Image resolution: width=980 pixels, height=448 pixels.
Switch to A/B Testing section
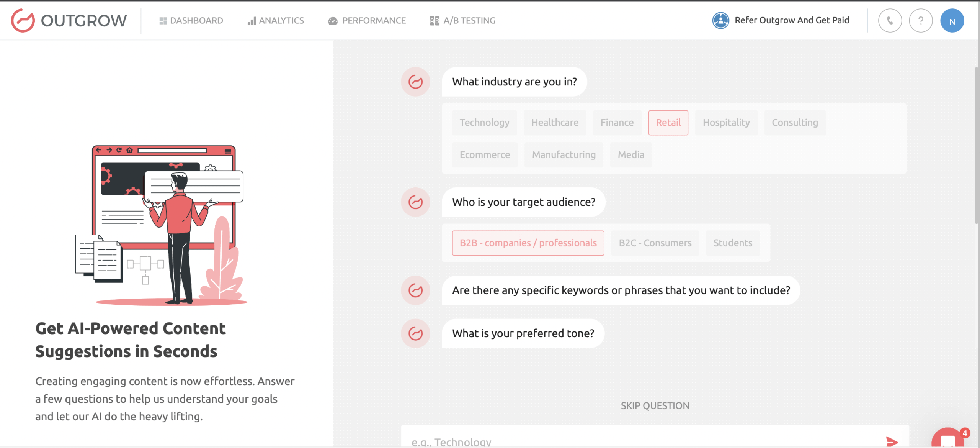pos(463,21)
